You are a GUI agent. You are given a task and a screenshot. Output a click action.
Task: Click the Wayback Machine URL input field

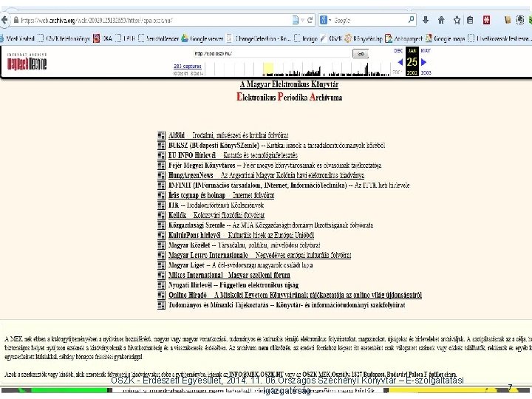tap(273, 53)
